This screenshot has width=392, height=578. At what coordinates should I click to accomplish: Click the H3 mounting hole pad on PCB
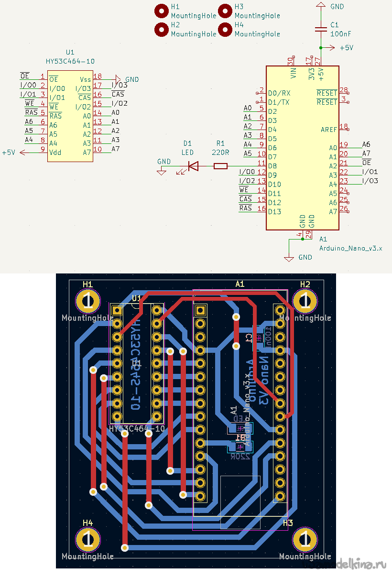tap(305, 539)
